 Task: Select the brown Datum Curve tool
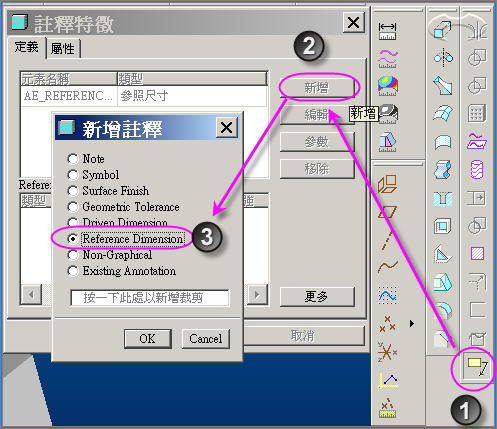[388, 267]
